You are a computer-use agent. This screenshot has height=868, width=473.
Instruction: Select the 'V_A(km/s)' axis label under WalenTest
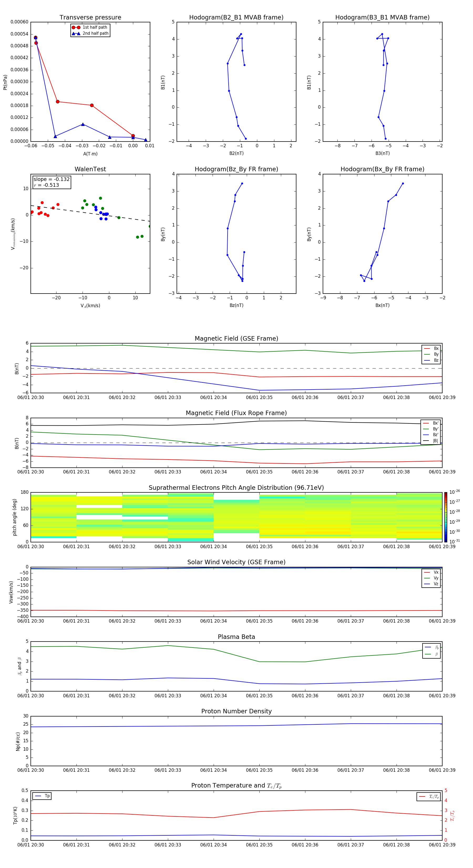90,306
